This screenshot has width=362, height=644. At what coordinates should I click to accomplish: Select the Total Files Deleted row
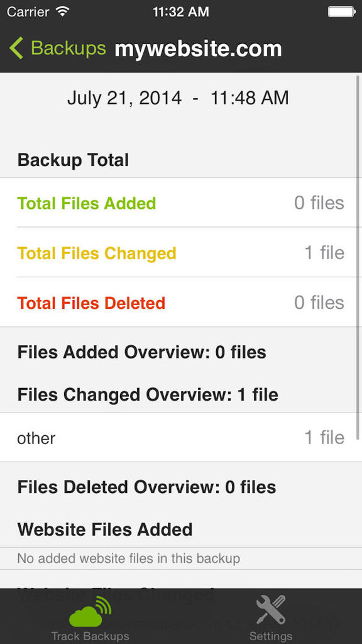(181, 303)
